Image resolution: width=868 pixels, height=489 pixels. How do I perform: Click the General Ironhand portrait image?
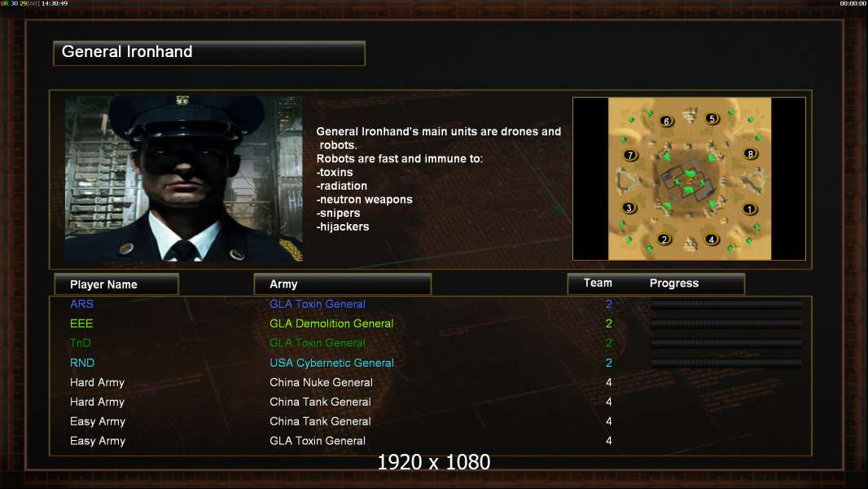[x=184, y=178]
